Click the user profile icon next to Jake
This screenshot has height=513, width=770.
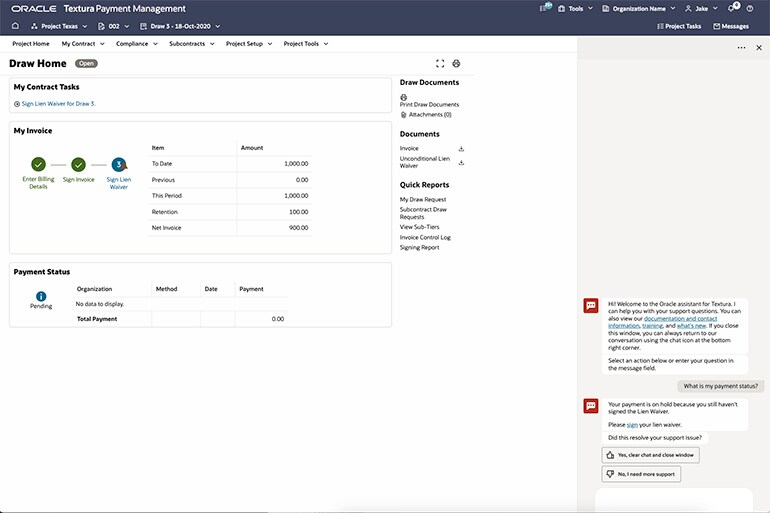pos(688,8)
